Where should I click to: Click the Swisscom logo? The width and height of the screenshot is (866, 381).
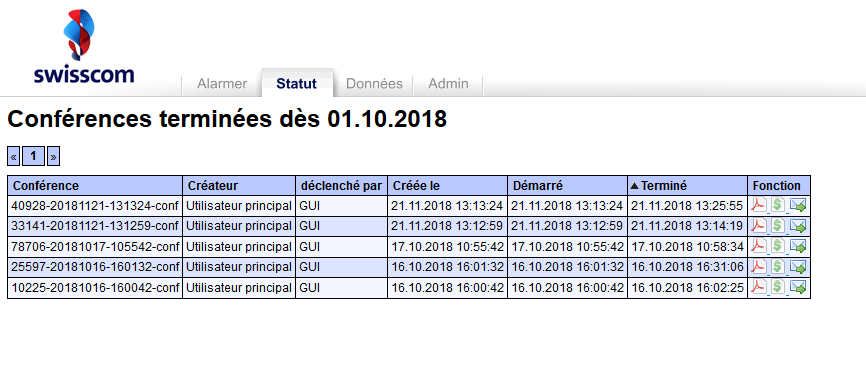tap(84, 46)
